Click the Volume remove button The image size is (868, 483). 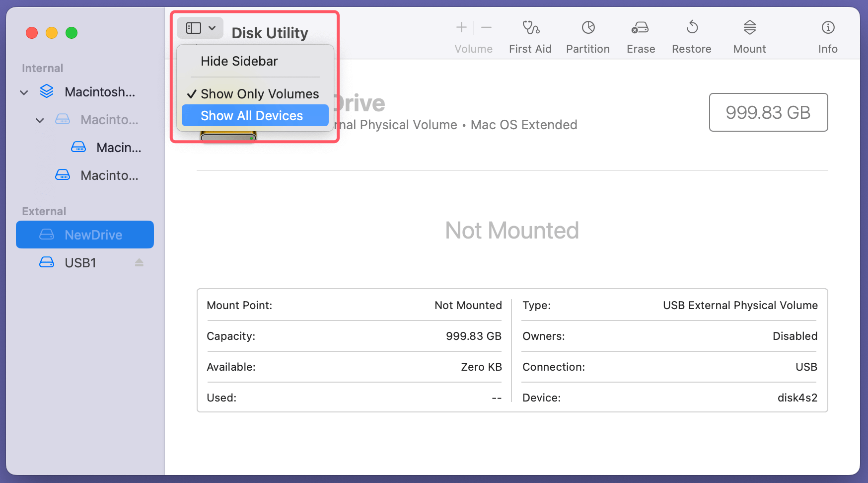(486, 27)
